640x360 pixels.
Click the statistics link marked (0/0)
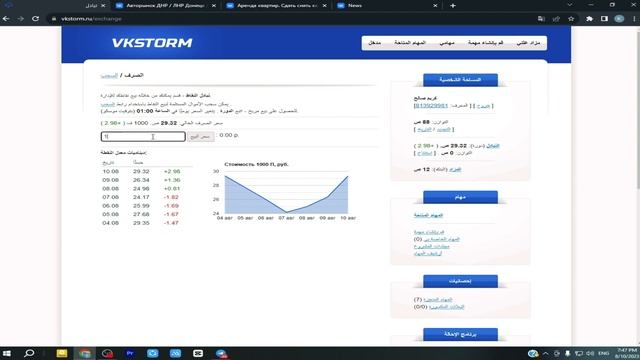[x=447, y=307]
